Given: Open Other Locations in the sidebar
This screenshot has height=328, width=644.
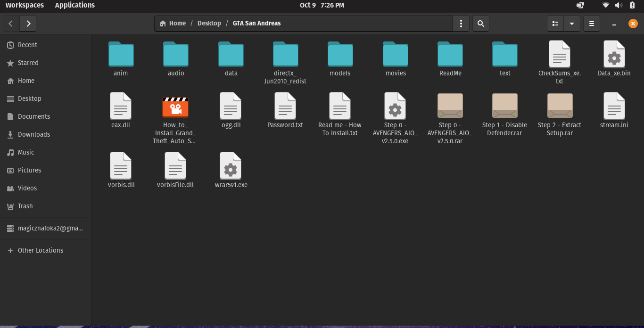Looking at the screenshot, I should pos(45,250).
